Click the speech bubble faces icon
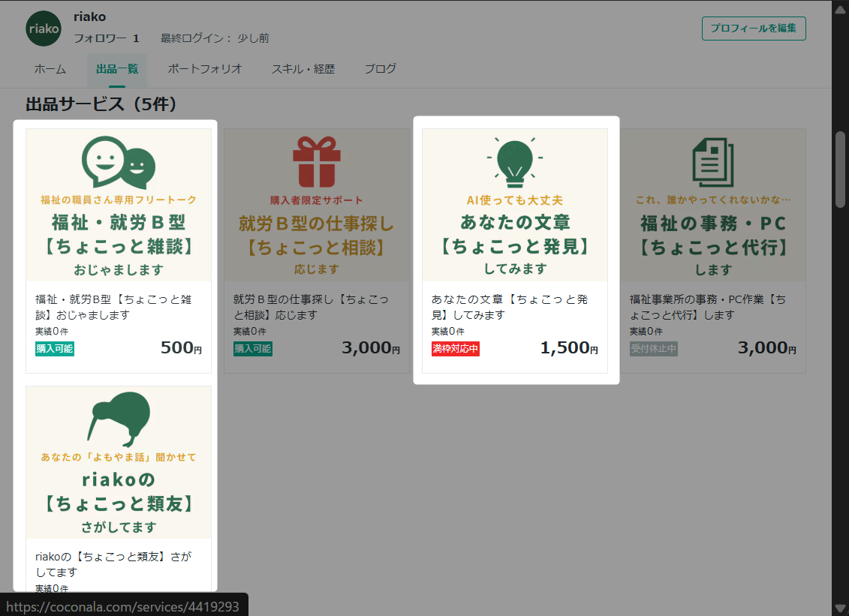 click(x=119, y=162)
